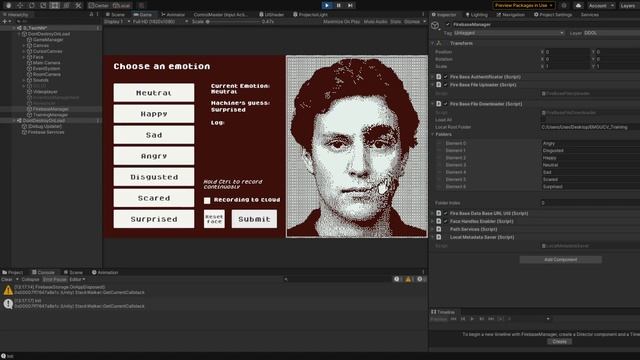Open the Editor dropdown in the Console
640x360 pixels.
point(77,280)
